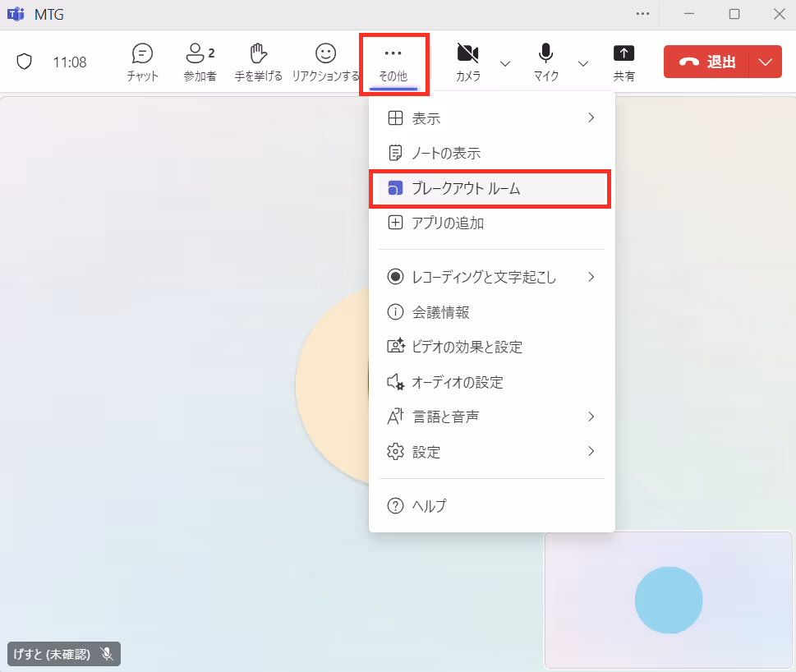Open the チャット chat panel
796x672 pixels.
click(x=143, y=62)
